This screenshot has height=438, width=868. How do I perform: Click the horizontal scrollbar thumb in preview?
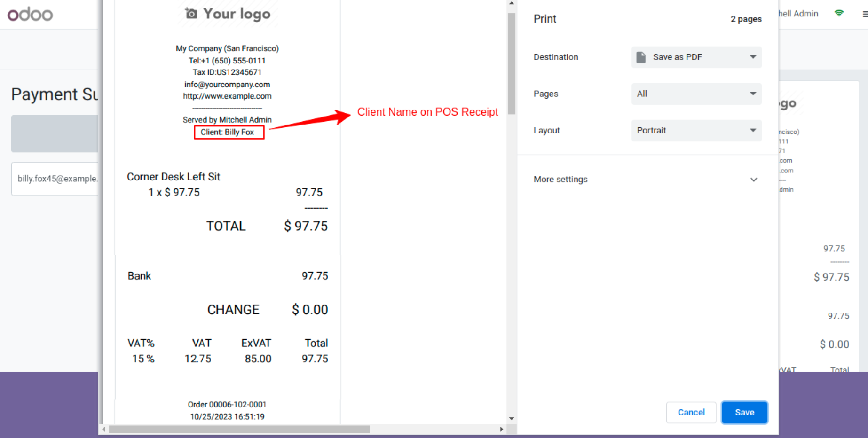tap(239, 429)
